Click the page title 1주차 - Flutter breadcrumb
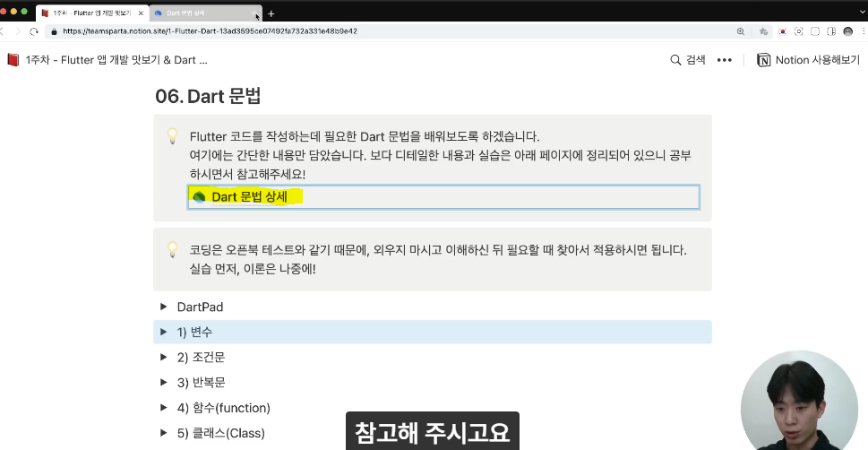Viewport: 868px width, 450px height. tap(116, 60)
